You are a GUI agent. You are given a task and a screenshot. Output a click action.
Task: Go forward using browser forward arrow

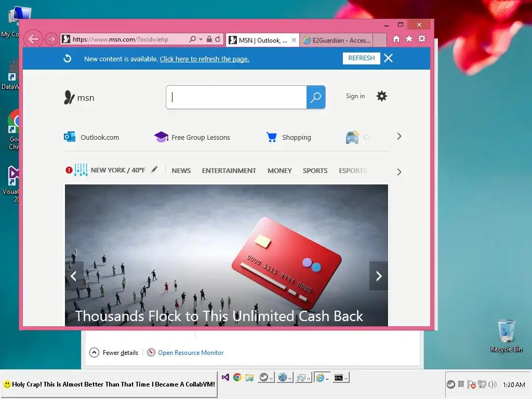[x=51, y=39]
